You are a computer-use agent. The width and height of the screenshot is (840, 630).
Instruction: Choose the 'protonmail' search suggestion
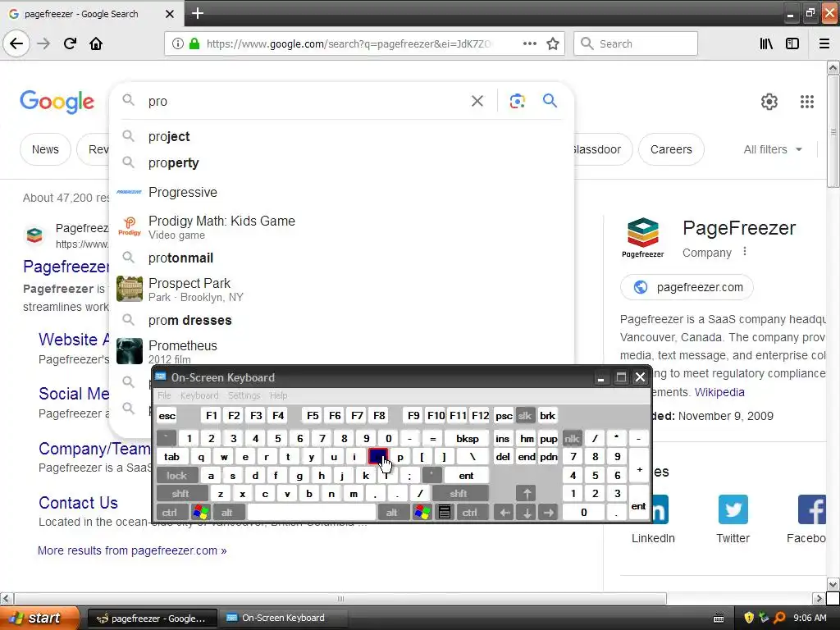(340, 258)
